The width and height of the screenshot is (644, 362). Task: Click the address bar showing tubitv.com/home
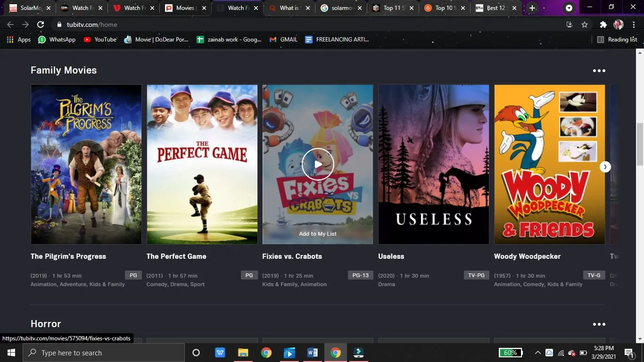coord(306,25)
